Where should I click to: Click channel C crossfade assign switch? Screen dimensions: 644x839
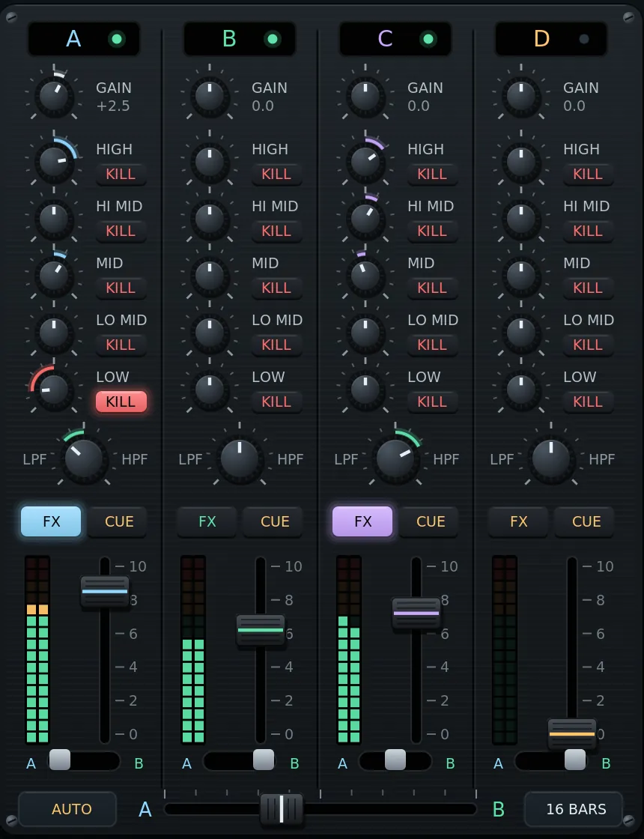[x=395, y=760]
